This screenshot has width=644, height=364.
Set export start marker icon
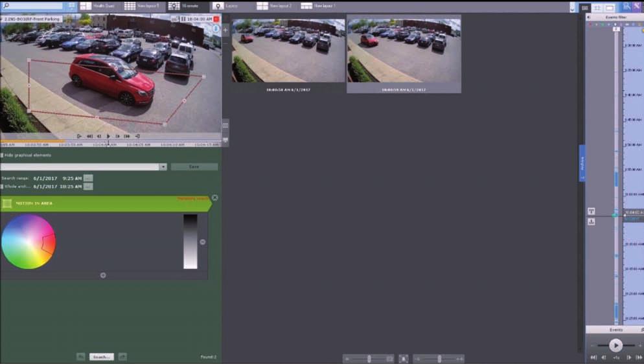79,136
